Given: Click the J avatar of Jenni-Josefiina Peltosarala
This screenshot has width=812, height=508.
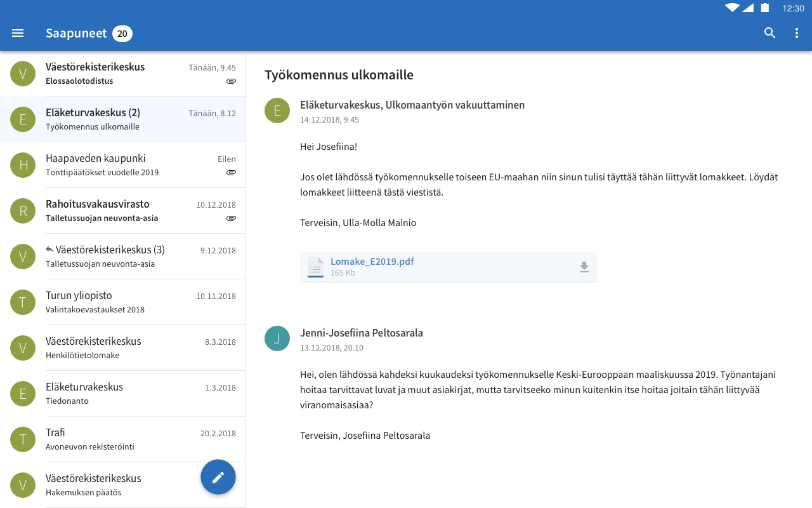Looking at the screenshot, I should (x=277, y=338).
